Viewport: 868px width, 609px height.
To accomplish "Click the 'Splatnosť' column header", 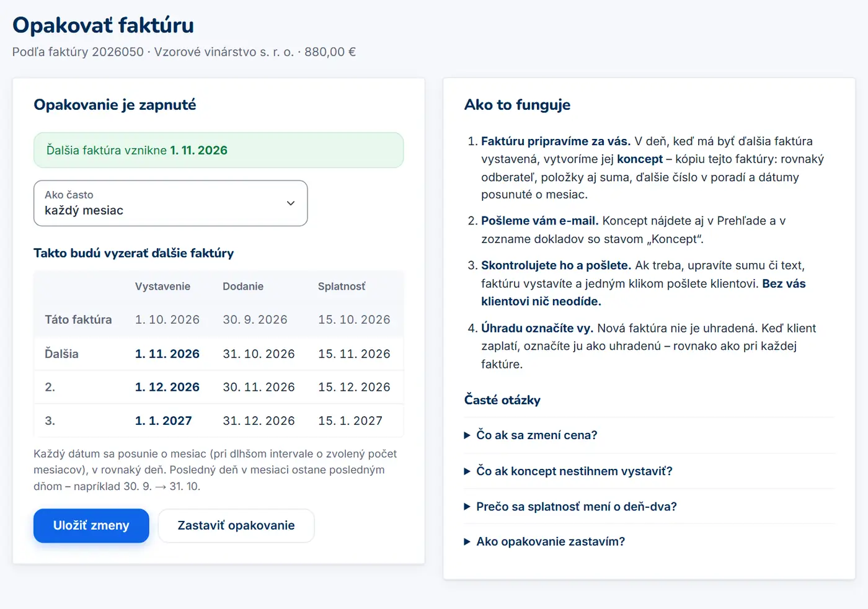I will click(x=342, y=287).
